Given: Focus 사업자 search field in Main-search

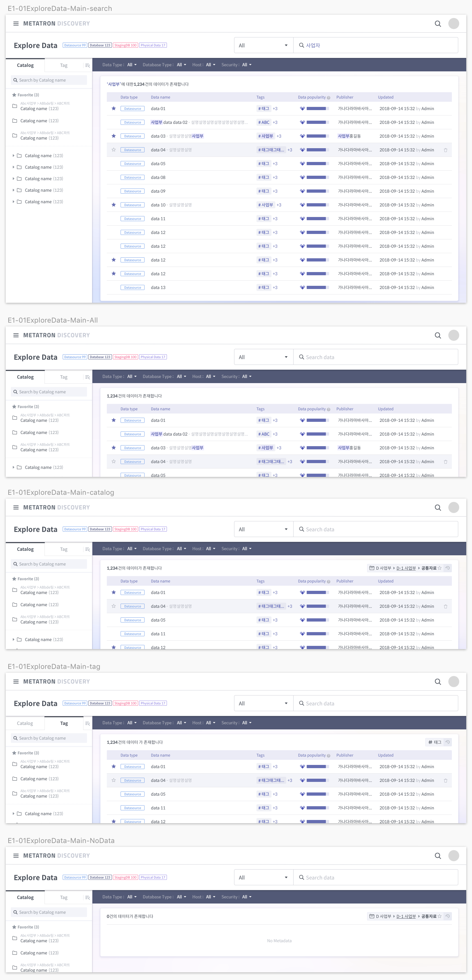Looking at the screenshot, I should (375, 45).
